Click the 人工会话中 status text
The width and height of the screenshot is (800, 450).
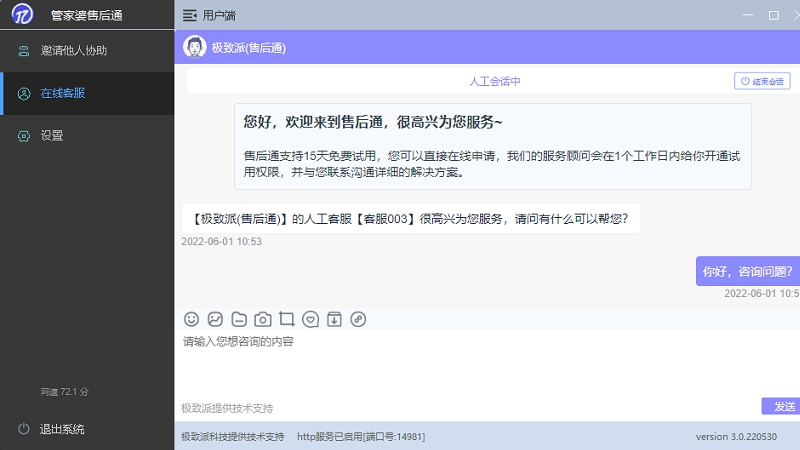494,82
